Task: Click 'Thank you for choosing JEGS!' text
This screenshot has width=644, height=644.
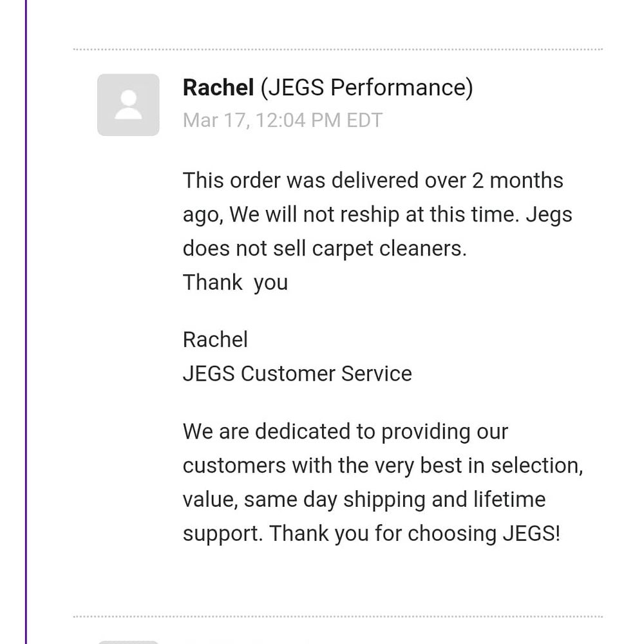Action: pyautogui.click(x=415, y=534)
